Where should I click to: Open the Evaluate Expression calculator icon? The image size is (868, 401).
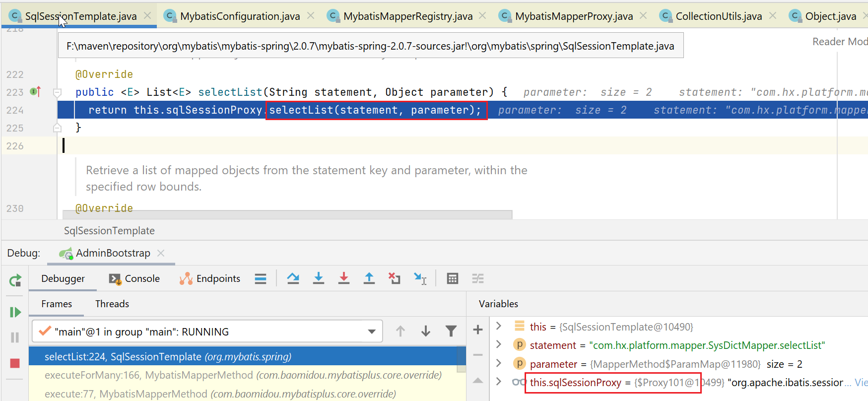pos(452,278)
